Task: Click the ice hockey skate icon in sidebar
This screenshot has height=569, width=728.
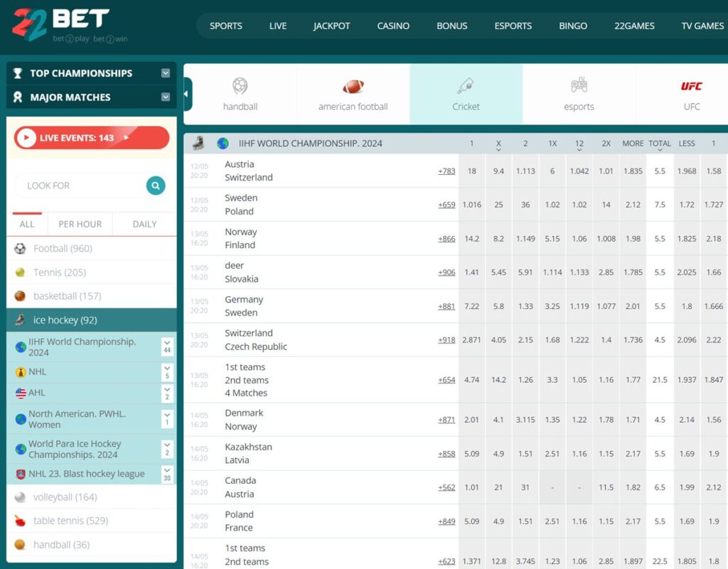Action: tap(20, 320)
